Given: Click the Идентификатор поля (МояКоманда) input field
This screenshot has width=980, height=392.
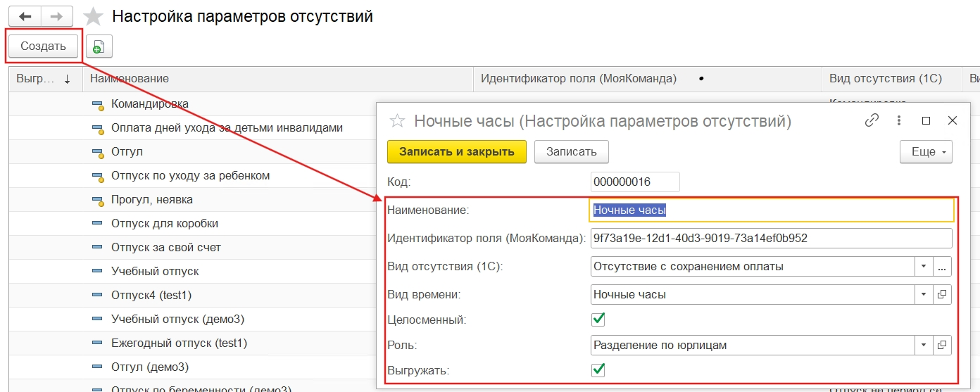Looking at the screenshot, I should [x=771, y=238].
